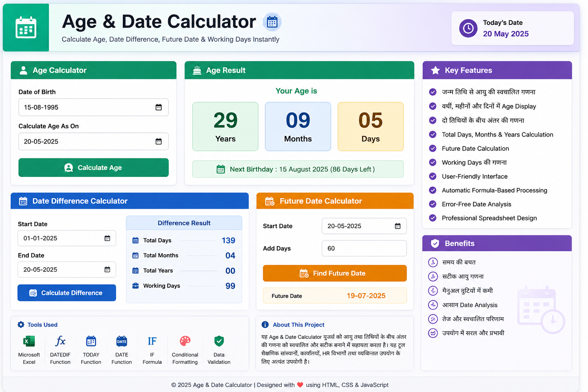Screen dimensions: 588x392
Task: Click the person icon in Age Calculator header
Action: (x=23, y=70)
